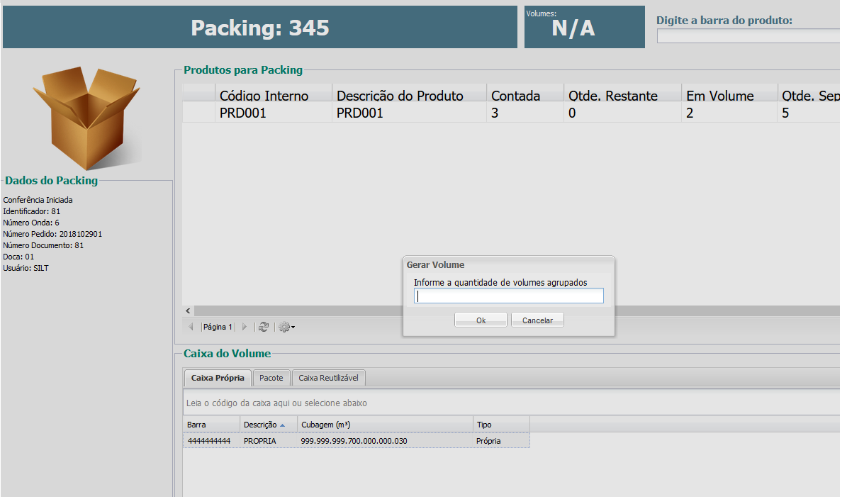This screenshot has height=504, width=847.
Task: Click Página 1 page indicator
Action: coord(218,327)
